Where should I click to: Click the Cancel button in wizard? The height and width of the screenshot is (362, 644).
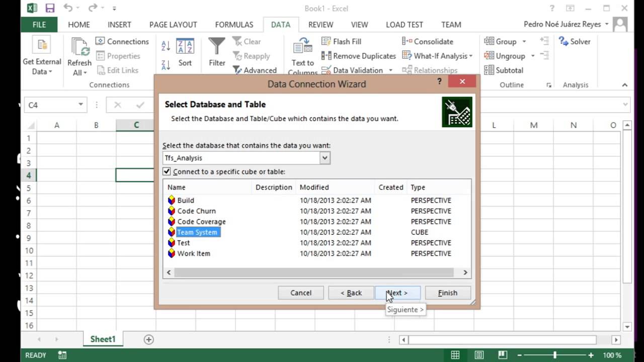point(301,293)
